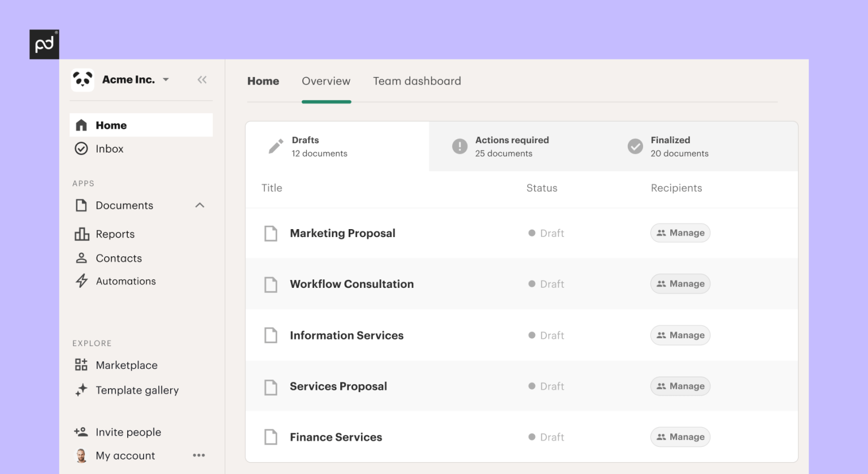Switch to the Team dashboard tab

pos(416,81)
